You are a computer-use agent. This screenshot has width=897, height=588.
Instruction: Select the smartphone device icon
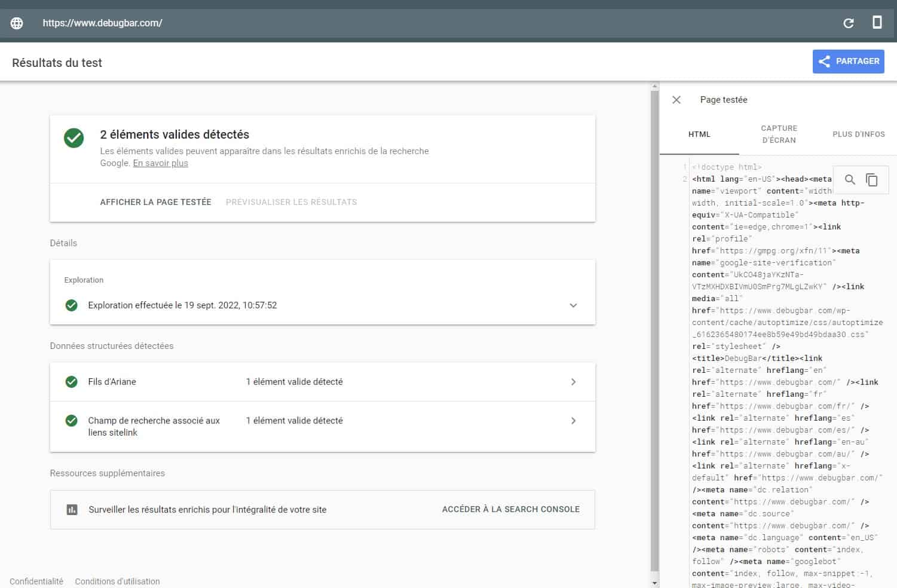coord(877,23)
